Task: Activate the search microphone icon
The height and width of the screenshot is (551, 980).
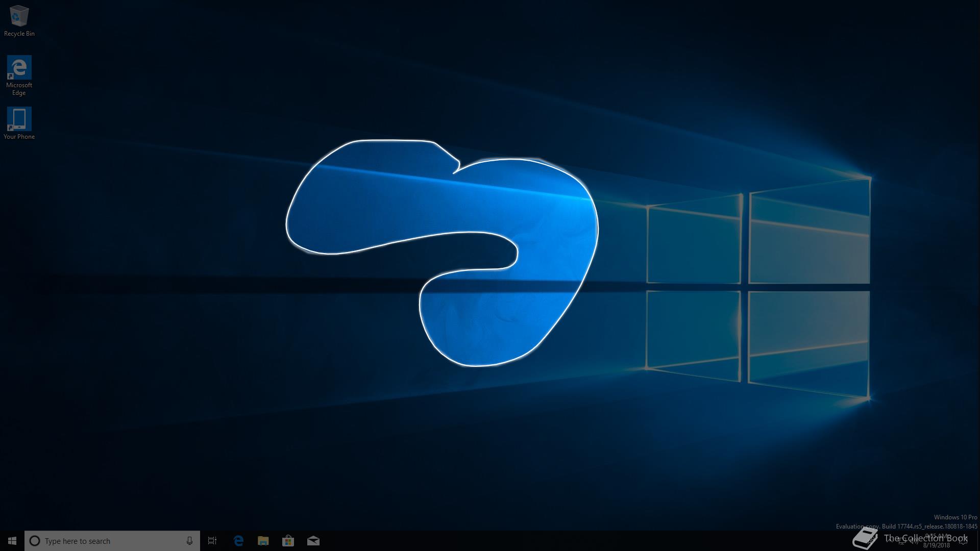Action: (189, 541)
